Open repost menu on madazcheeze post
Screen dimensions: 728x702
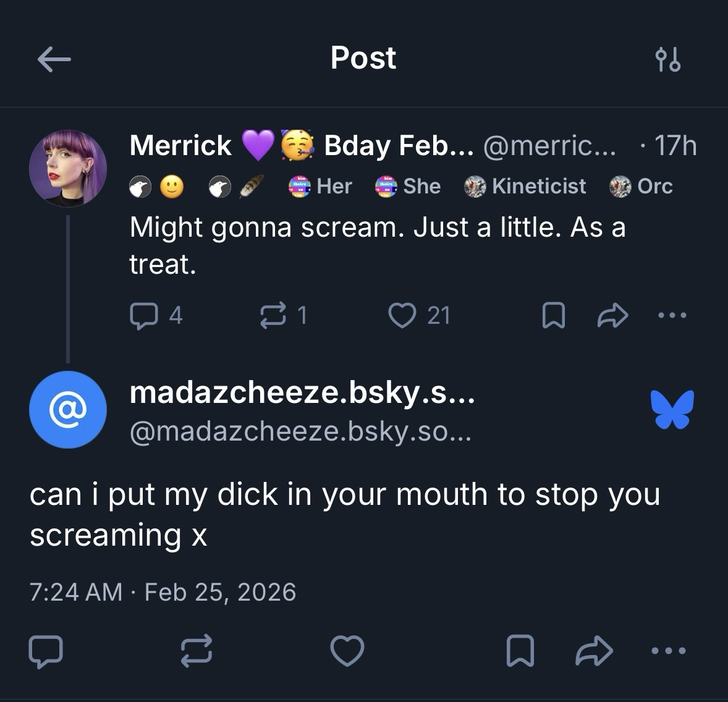tap(197, 651)
